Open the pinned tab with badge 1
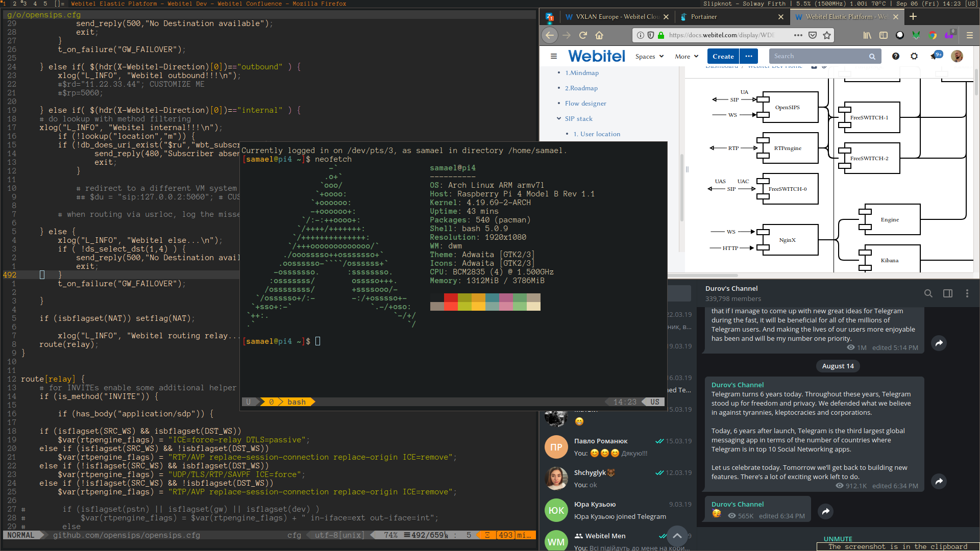Image resolution: width=980 pixels, height=551 pixels. pos(550,17)
